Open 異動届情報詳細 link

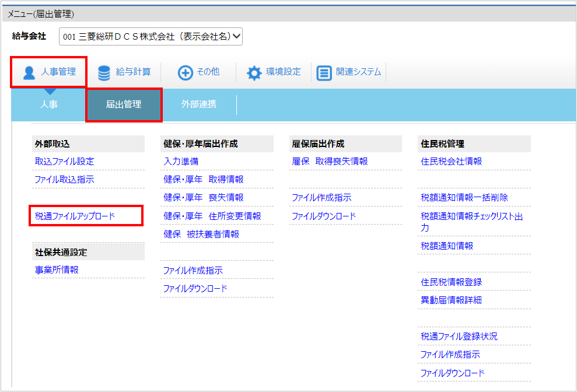click(452, 300)
